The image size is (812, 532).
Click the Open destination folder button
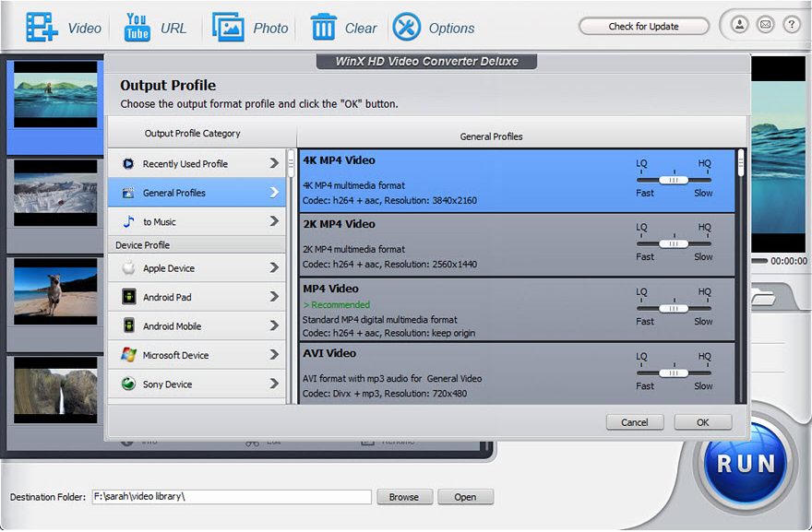click(465, 497)
